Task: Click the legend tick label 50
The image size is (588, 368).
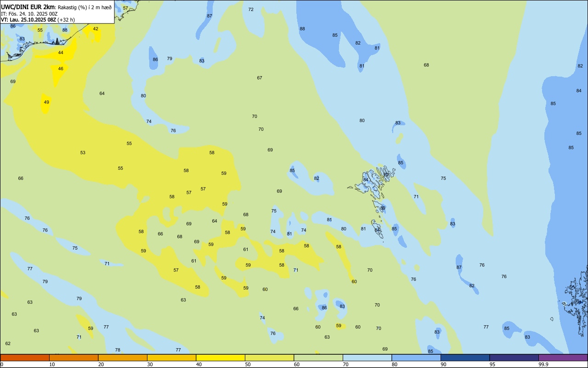Action: 248,364
